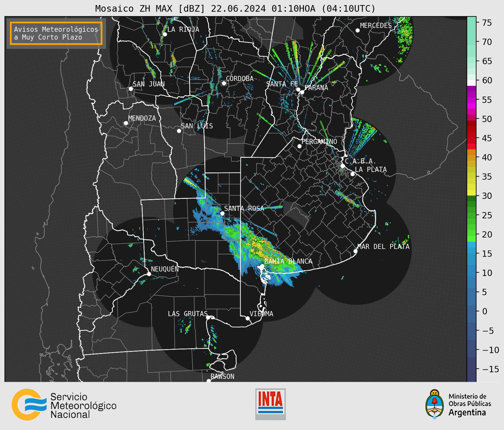Click the NEUQUÉN map label
This screenshot has height=430, width=504.
[x=165, y=269]
